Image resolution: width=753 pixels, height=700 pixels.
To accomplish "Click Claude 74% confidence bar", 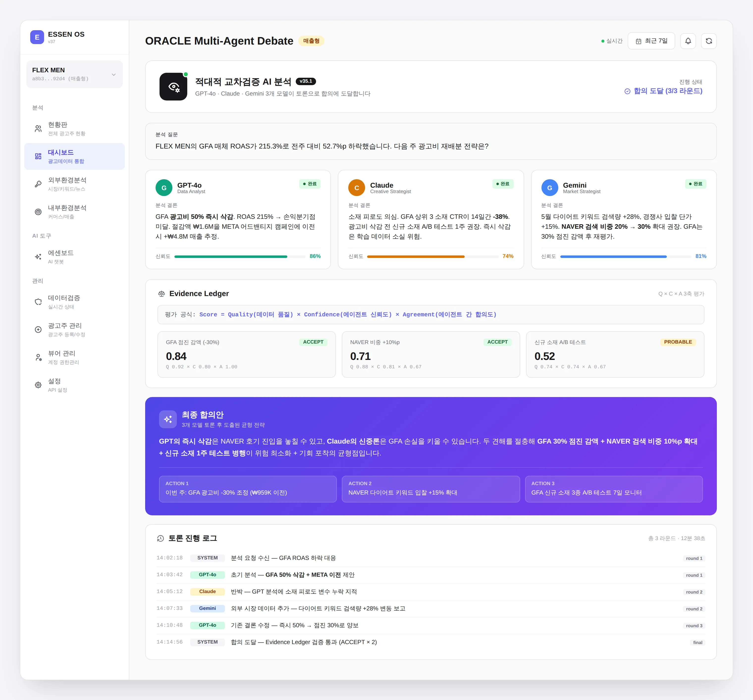I will click(x=432, y=257).
